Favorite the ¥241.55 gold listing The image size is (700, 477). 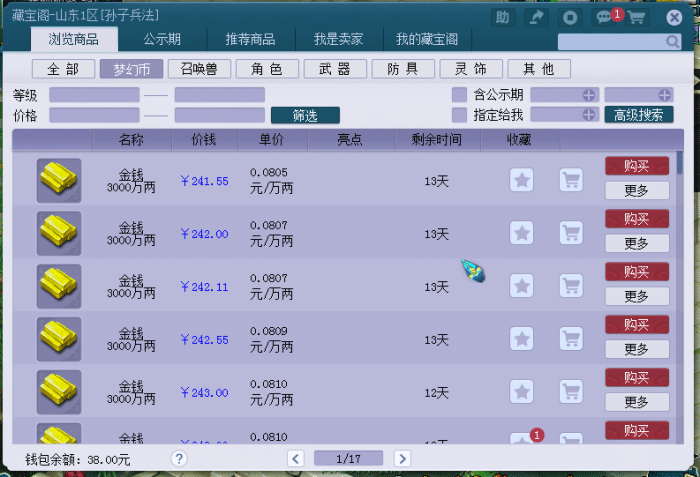(521, 180)
